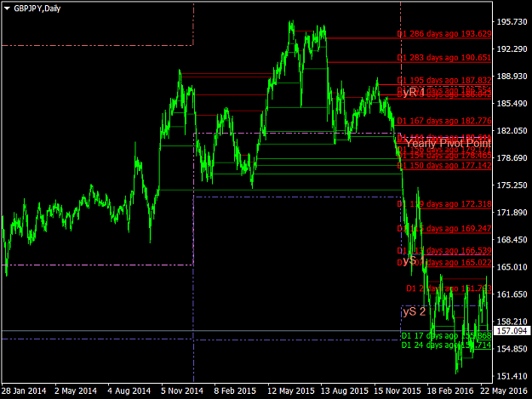The height and width of the screenshot is (399, 532).
Task: Select the level label ending in 172.318
Action: [x=443, y=204]
